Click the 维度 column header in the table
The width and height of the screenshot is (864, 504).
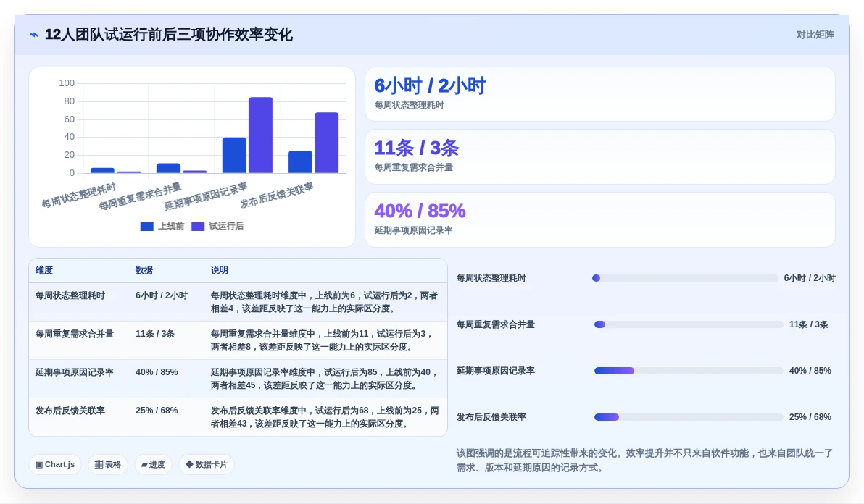44,270
